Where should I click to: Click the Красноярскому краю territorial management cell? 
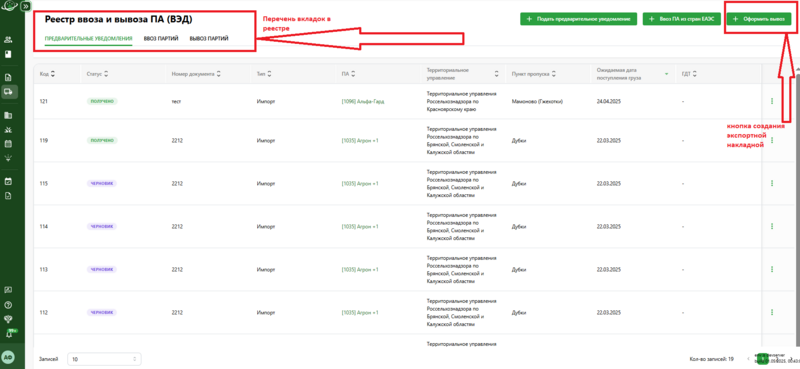[461, 102]
